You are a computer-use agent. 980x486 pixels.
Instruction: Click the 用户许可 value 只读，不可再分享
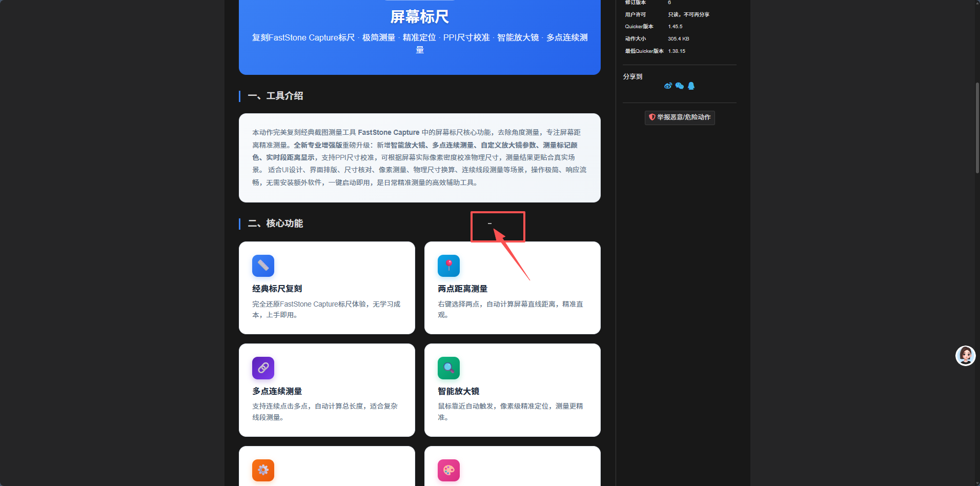[x=689, y=14]
